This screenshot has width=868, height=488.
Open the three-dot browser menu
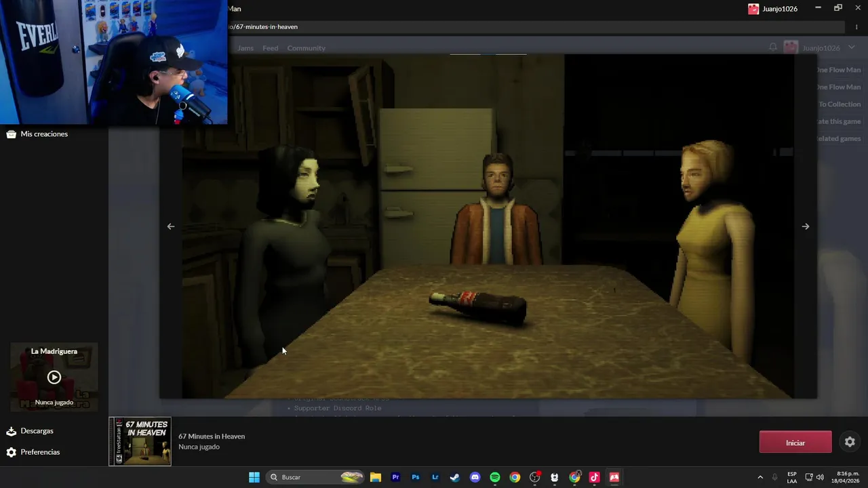(856, 27)
